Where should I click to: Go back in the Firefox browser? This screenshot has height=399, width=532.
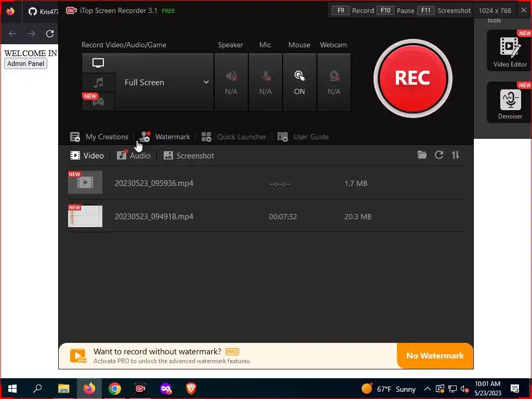(12, 34)
